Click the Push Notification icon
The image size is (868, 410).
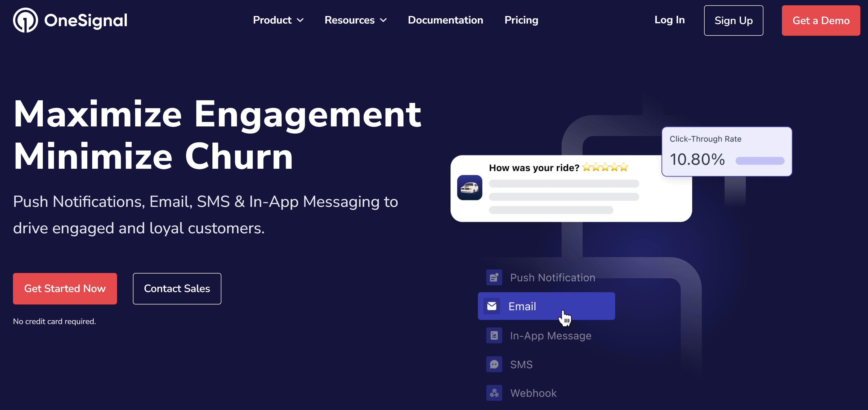pyautogui.click(x=494, y=277)
